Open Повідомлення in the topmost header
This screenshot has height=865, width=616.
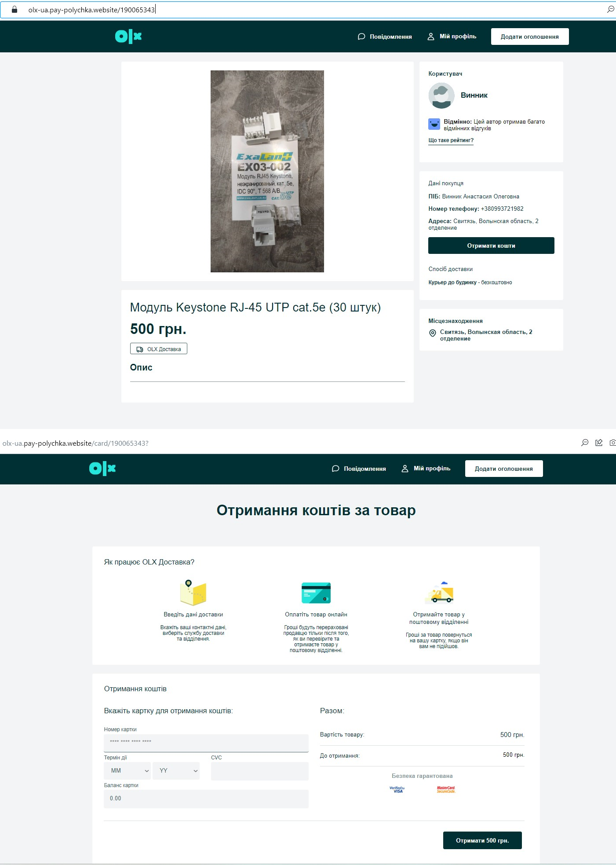[385, 37]
